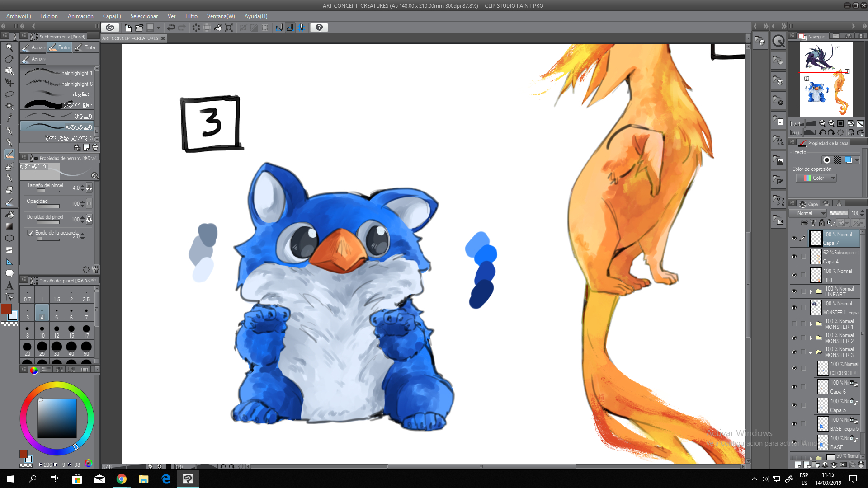
Task: Select the Text tool
Action: 9,286
